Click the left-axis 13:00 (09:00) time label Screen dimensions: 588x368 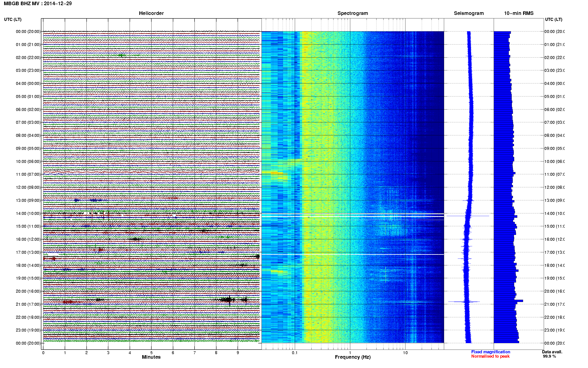click(x=28, y=200)
